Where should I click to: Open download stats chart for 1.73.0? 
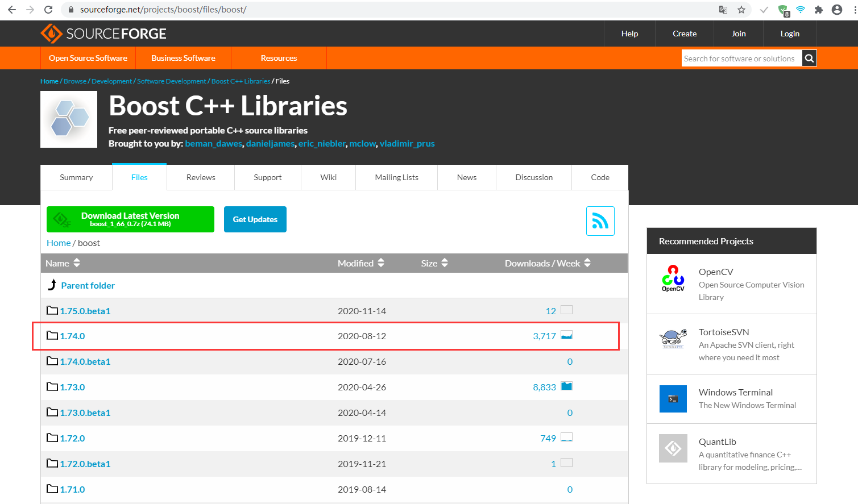click(x=566, y=386)
